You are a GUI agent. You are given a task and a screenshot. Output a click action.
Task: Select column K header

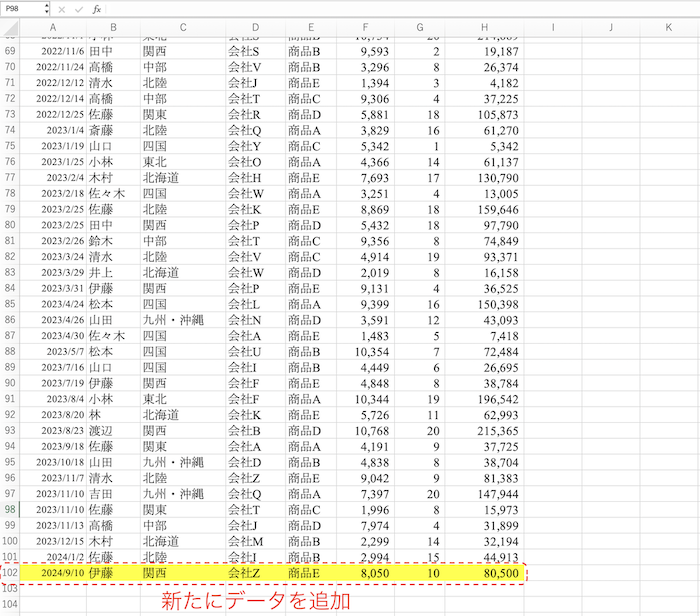tap(669, 28)
